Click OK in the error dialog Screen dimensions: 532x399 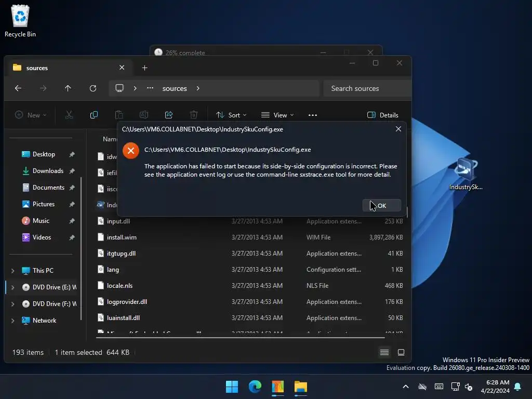(x=382, y=206)
